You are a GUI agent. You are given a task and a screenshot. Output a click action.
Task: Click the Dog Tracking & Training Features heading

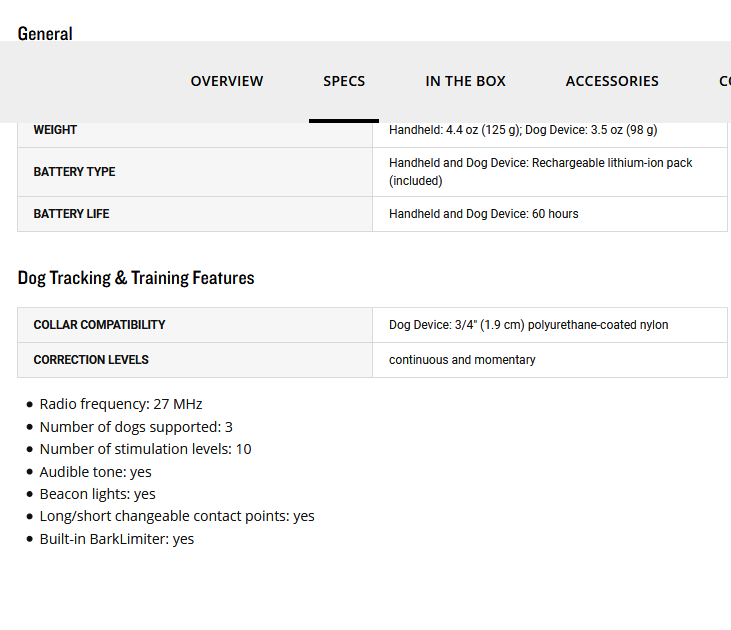(x=136, y=278)
